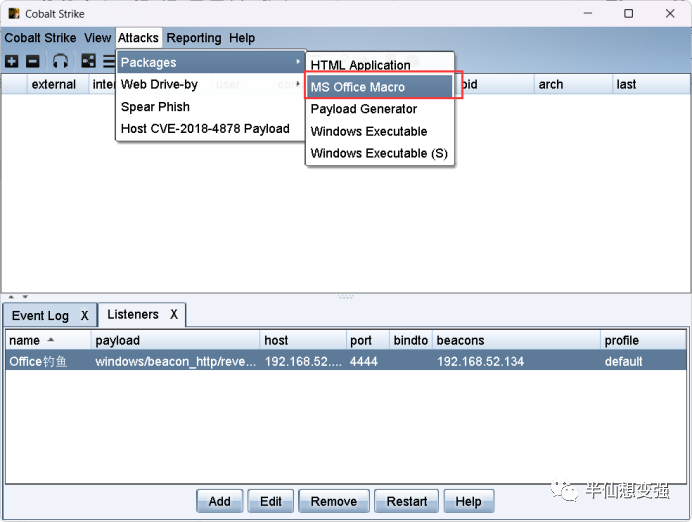Open the Help menu in menu bar
The image size is (692, 522).
tap(242, 38)
